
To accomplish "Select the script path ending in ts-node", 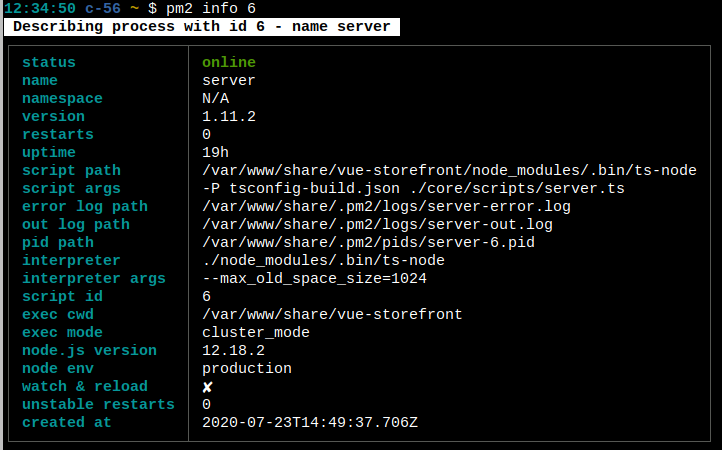I will (449, 170).
